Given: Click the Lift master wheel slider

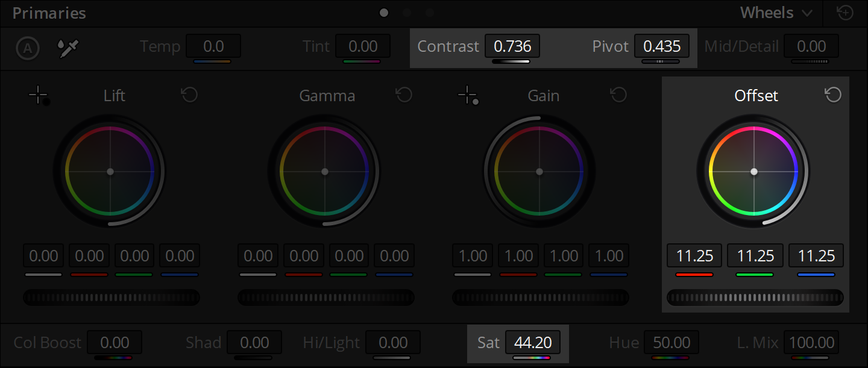Looking at the screenshot, I should (x=111, y=298).
